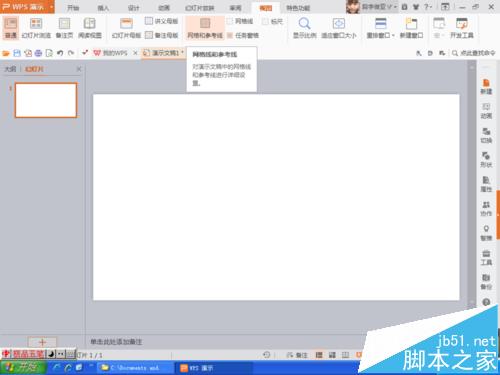Image resolution: width=500 pixels, height=375 pixels.
Task: Click Grid and Guides (网格和参考线) button
Action: coord(205,28)
